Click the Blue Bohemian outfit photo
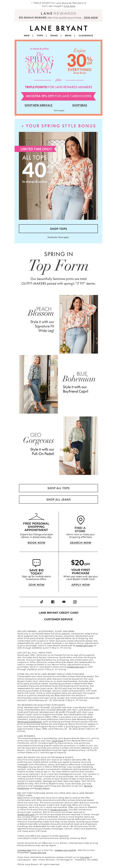Screen dimensions: 117x868 pyautogui.click(x=38, y=384)
